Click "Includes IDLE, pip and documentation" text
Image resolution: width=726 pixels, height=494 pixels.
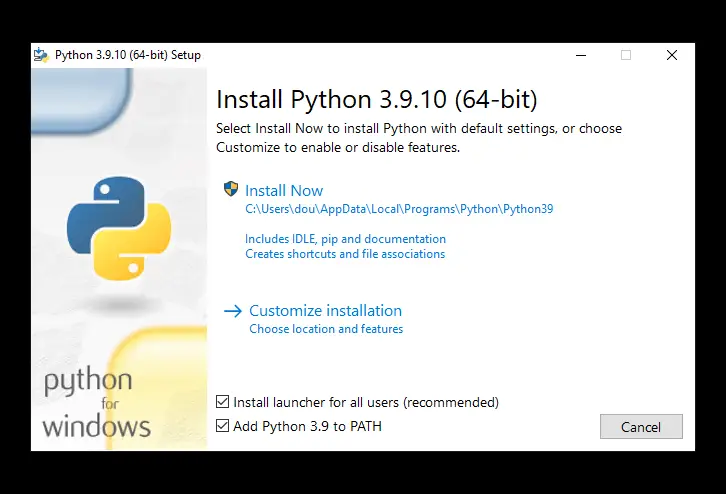click(x=345, y=239)
